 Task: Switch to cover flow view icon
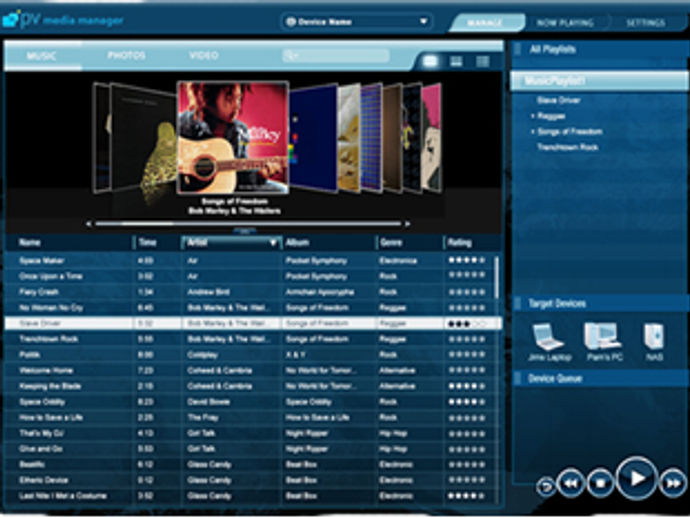430,61
